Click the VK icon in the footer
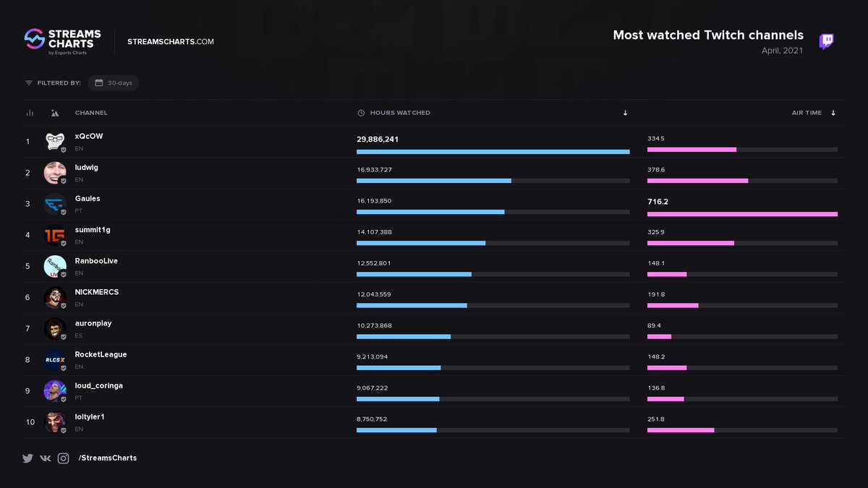Image resolution: width=868 pixels, height=488 pixels. [x=45, y=458]
